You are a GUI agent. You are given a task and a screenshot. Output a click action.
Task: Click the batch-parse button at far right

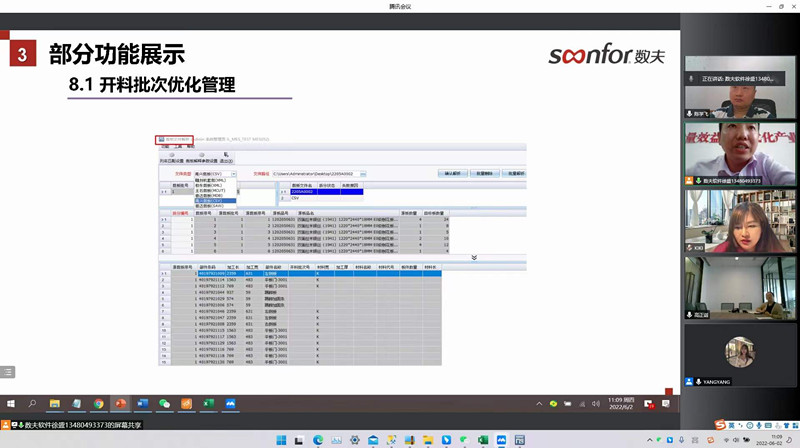click(x=518, y=173)
